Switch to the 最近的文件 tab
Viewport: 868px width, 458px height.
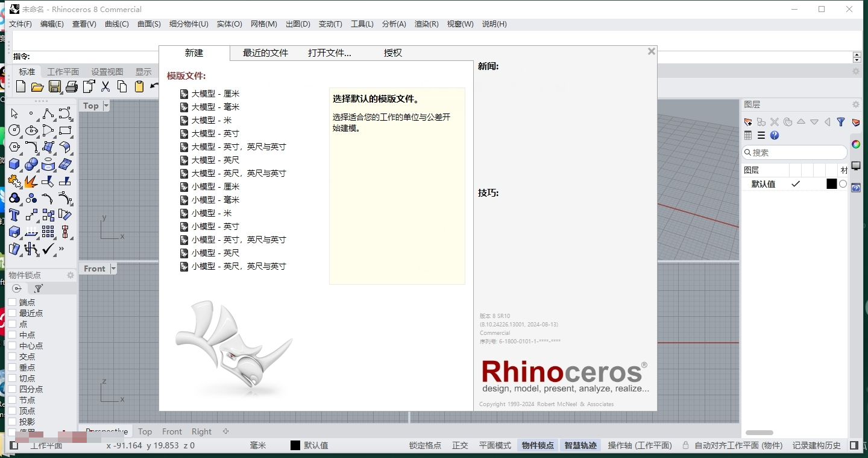click(x=265, y=53)
